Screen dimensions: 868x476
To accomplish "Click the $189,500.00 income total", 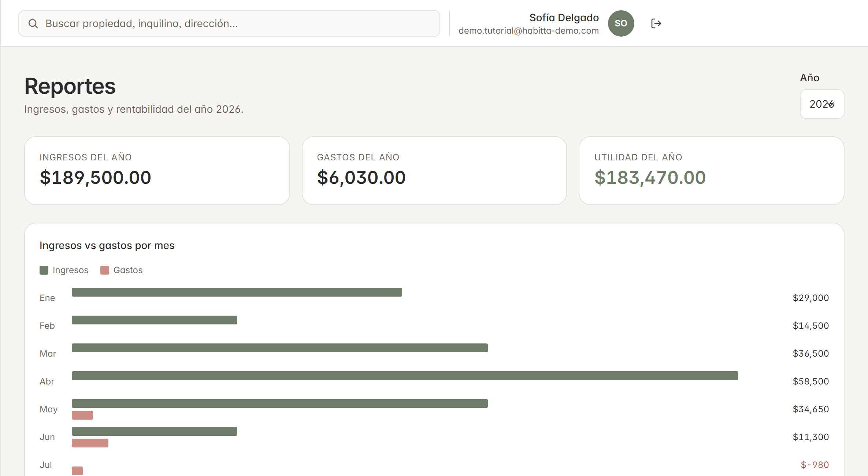I will click(95, 178).
